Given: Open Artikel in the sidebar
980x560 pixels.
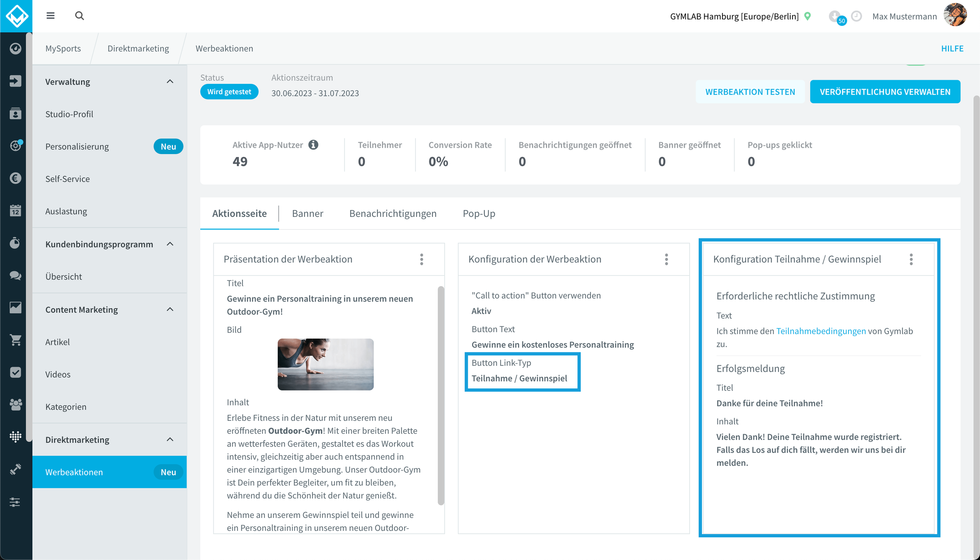Looking at the screenshot, I should coord(109,342).
